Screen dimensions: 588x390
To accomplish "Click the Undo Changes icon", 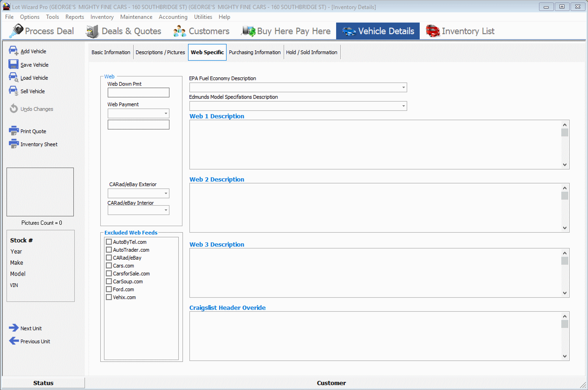I will pos(13,109).
